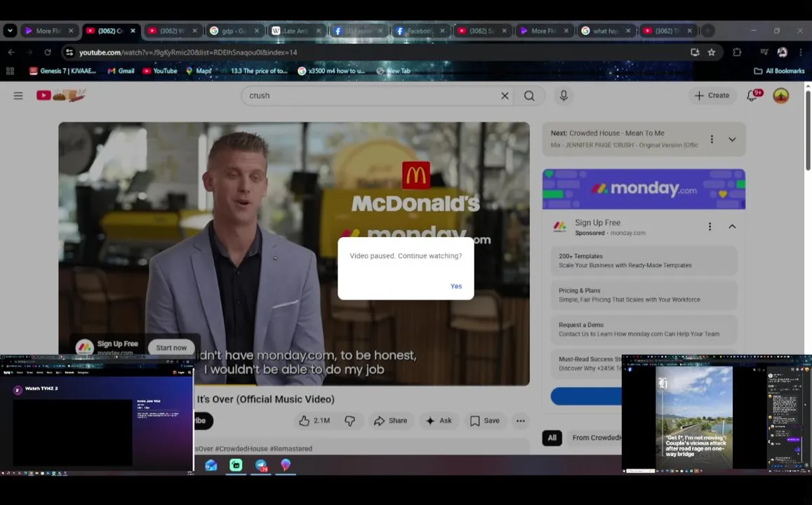The width and height of the screenshot is (812, 505).
Task: Click the install/cast icon in address bar
Action: click(x=695, y=53)
